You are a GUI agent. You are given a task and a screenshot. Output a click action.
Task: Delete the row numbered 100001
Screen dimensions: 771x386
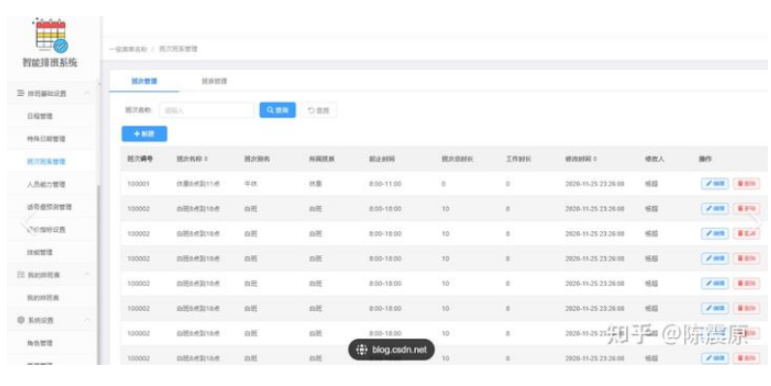(x=746, y=184)
